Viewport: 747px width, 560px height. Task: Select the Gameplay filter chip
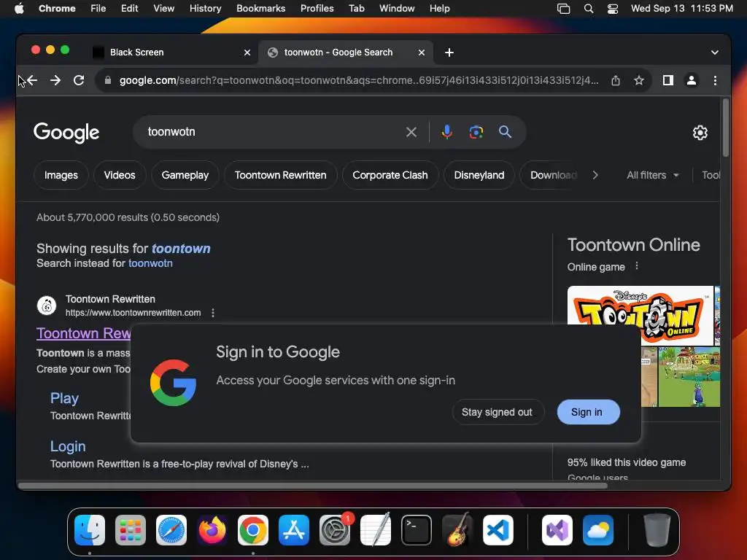click(185, 175)
